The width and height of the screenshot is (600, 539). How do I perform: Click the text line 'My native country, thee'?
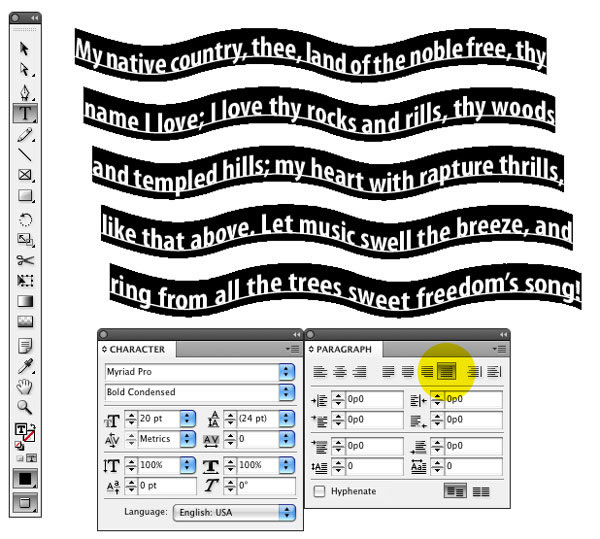pos(186,55)
